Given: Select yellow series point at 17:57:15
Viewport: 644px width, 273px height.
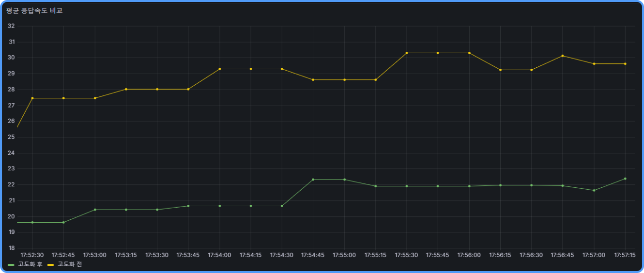Looking at the screenshot, I should click(625, 64).
